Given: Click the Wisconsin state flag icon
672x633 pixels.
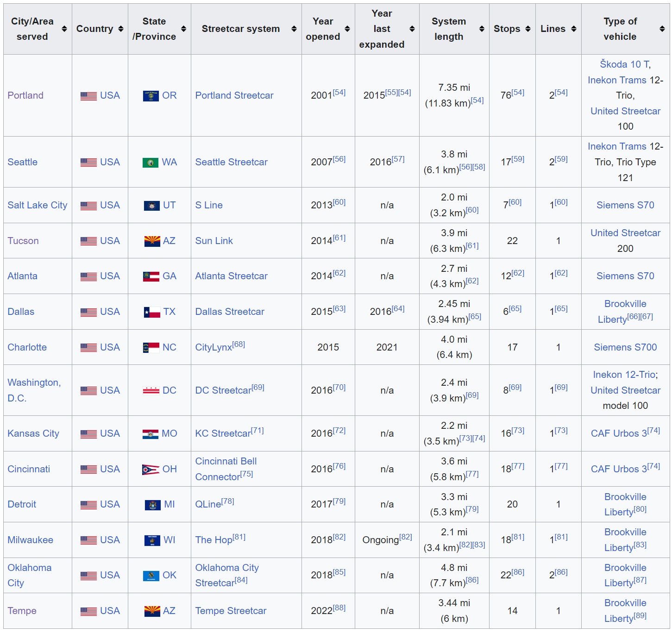Looking at the screenshot, I should pos(152,540).
